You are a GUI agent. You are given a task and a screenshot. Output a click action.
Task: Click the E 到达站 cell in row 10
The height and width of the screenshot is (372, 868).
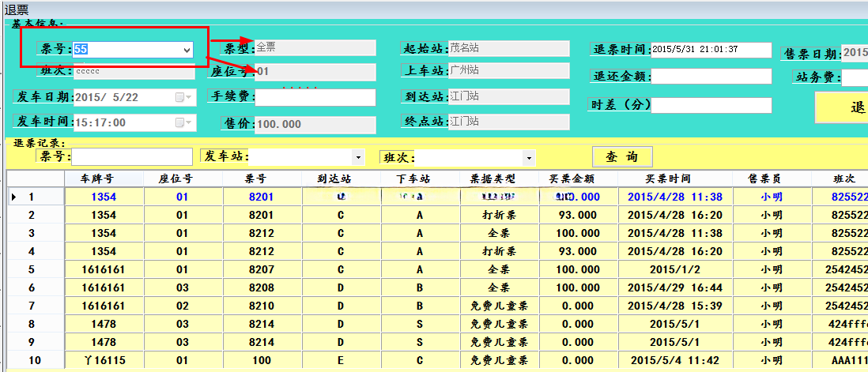[342, 360]
